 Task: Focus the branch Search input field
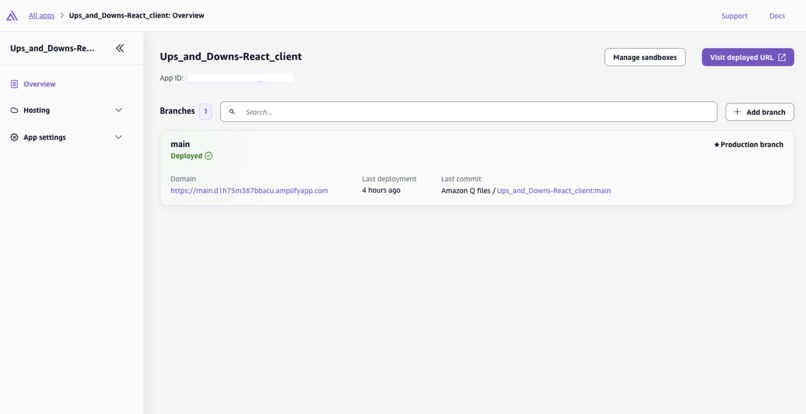[x=468, y=112]
